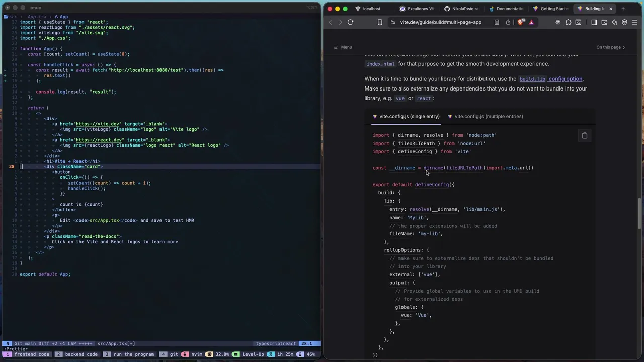Screen dimensions: 644x362
Task: Switch to the Getting Started tab
Action: pos(551,9)
